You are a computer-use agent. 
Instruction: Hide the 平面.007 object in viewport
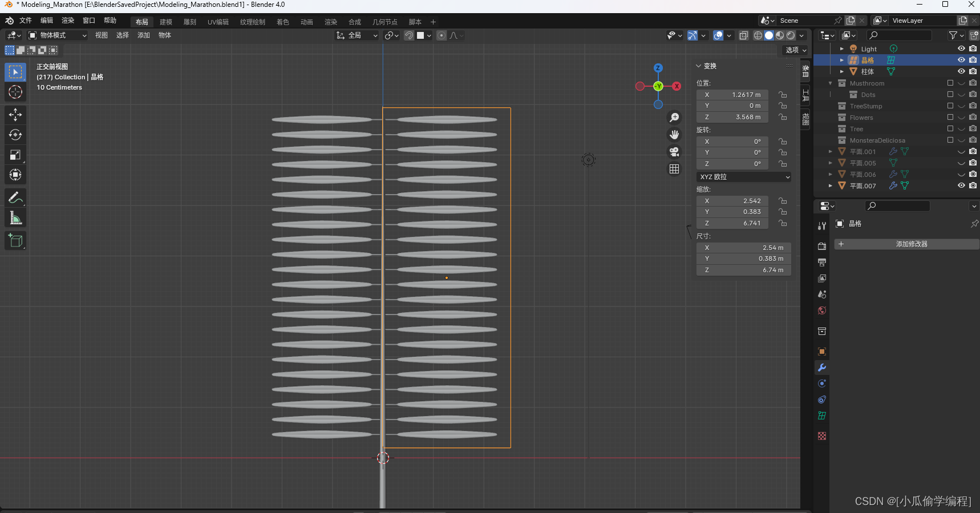coord(961,185)
